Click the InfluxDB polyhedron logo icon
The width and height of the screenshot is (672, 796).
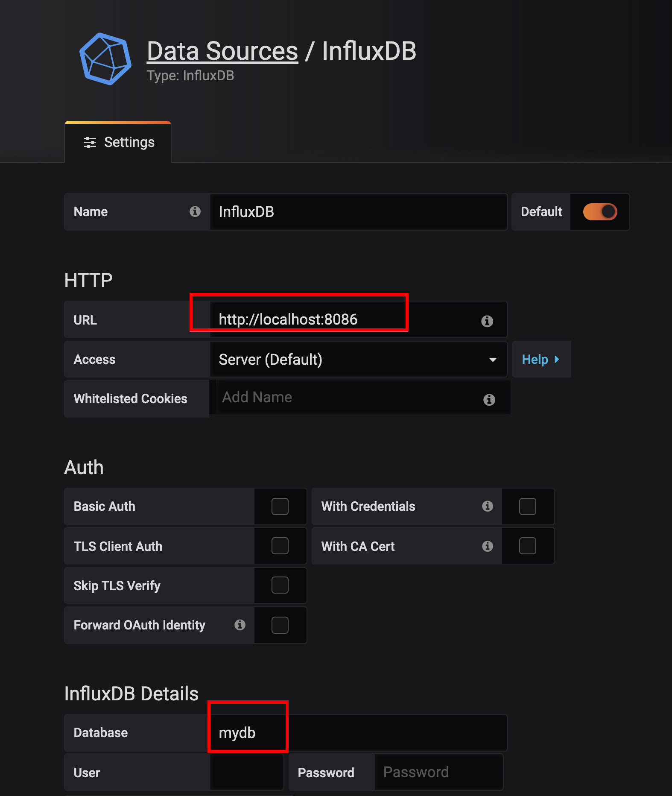[105, 59]
